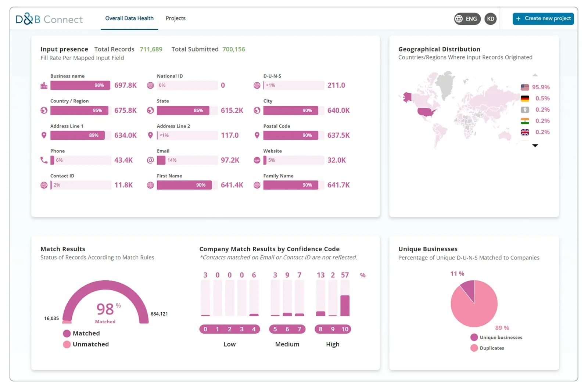Image resolution: width=588 pixels, height=388 pixels.
Task: Click the High confidence codes 8-10 pill
Action: tap(333, 329)
